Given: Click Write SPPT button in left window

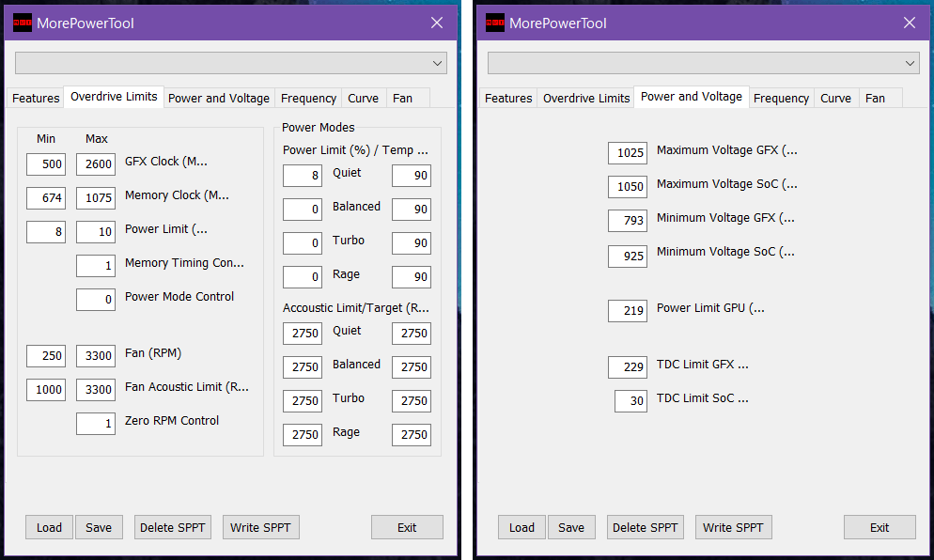Looking at the screenshot, I should click(x=261, y=527).
